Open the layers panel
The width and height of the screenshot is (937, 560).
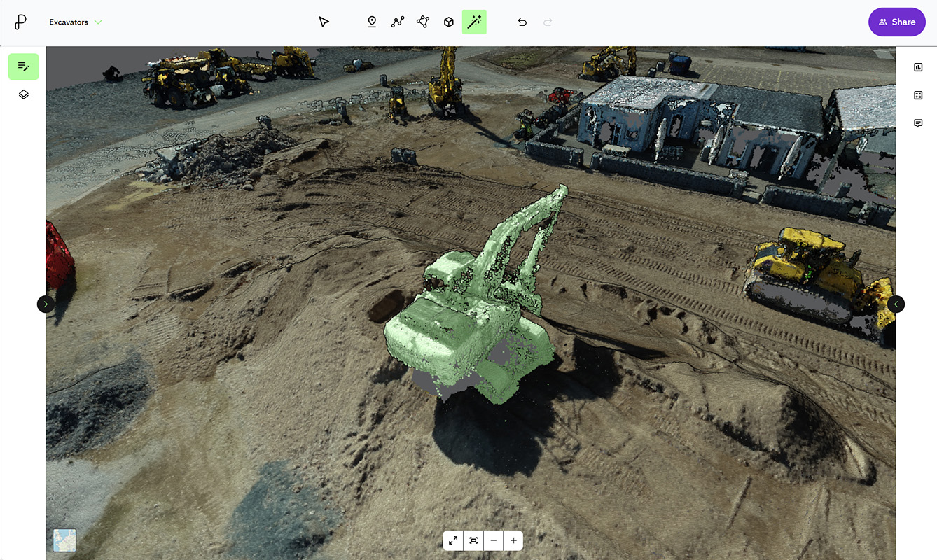(23, 94)
